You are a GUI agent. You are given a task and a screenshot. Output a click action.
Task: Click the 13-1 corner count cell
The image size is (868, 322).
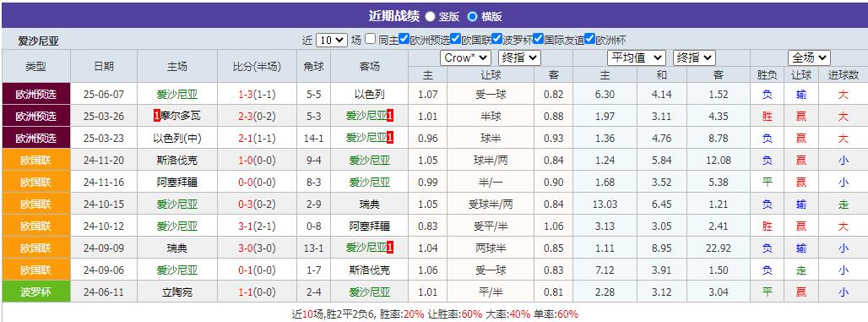(x=314, y=248)
